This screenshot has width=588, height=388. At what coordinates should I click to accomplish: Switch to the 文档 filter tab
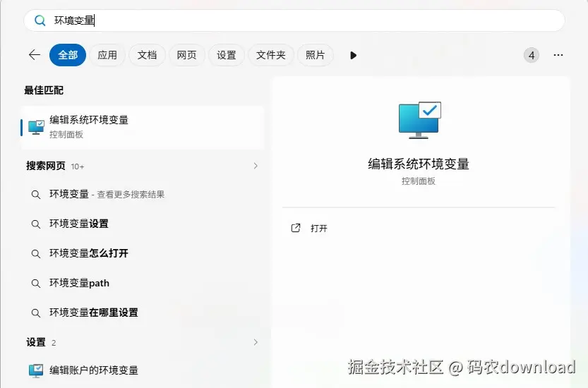pyautogui.click(x=147, y=55)
